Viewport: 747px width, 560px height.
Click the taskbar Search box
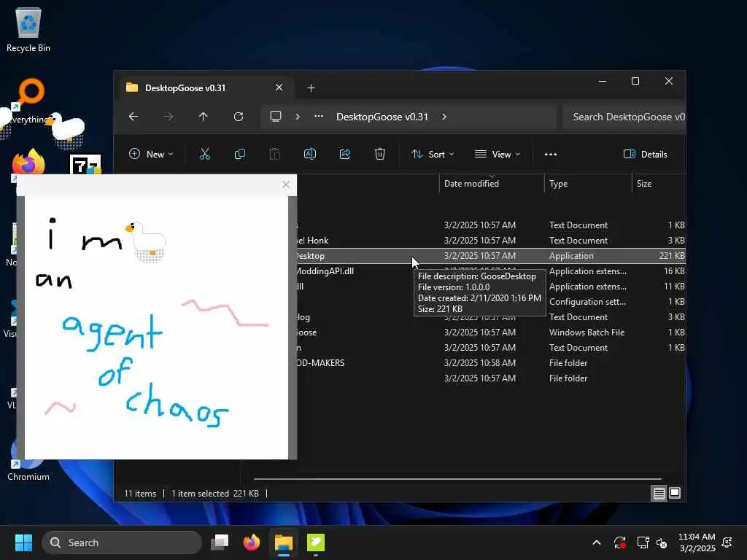[122, 542]
